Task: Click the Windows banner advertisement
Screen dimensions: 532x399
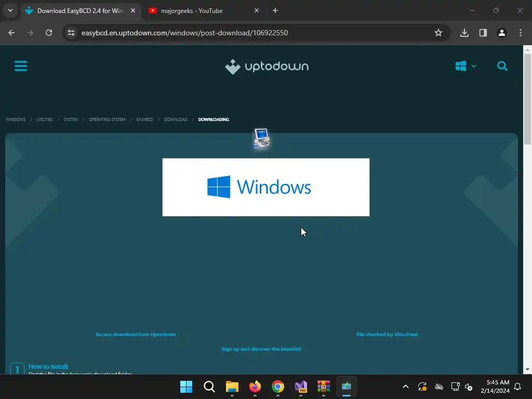Action: (x=266, y=187)
